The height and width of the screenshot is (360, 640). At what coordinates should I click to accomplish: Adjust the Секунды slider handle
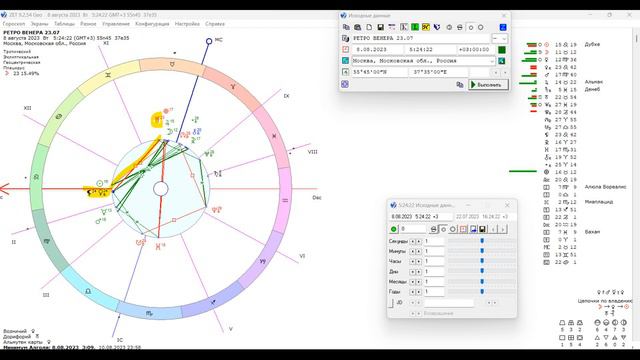coord(482,241)
